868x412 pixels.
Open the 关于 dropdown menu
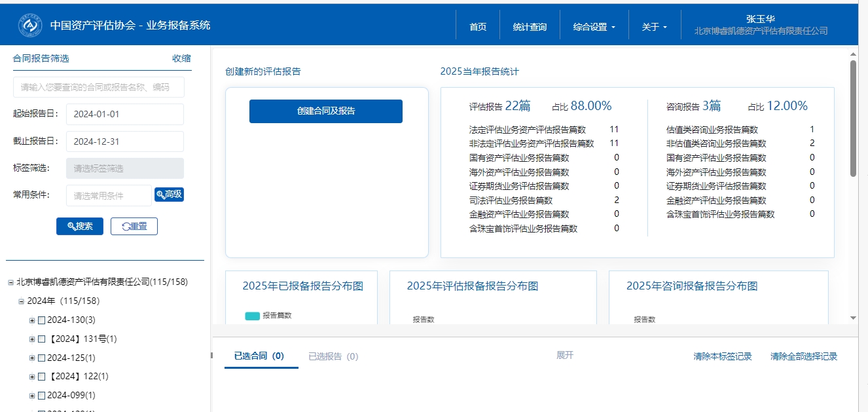[654, 27]
